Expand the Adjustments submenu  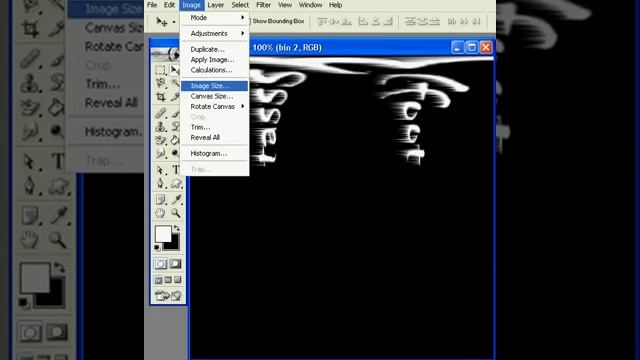pos(214,33)
